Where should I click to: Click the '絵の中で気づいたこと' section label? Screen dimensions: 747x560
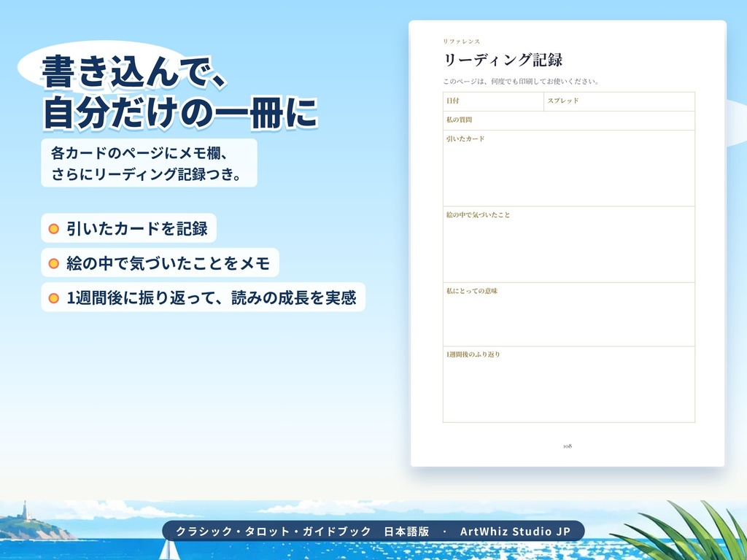478,215
